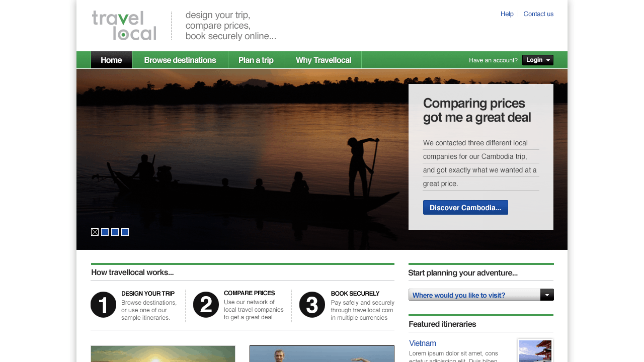Open Browse destinations in the navigation bar
The width and height of the screenshot is (644, 362).
(x=180, y=60)
